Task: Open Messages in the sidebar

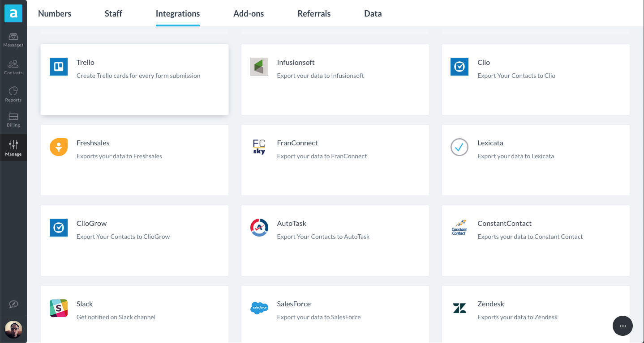Action: click(13, 40)
